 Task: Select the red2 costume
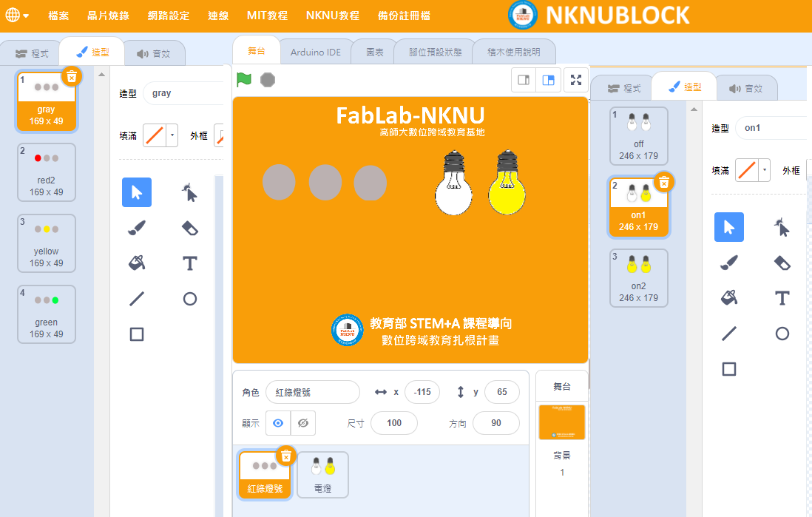coord(47,172)
